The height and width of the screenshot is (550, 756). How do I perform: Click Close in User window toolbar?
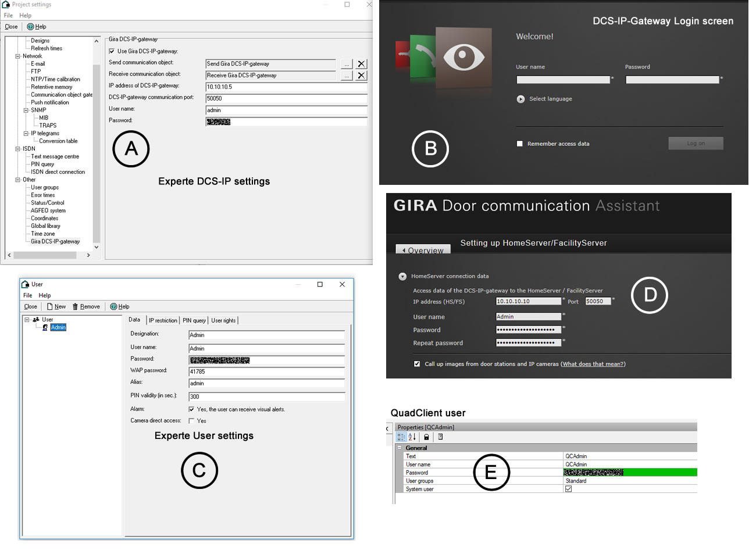click(31, 306)
